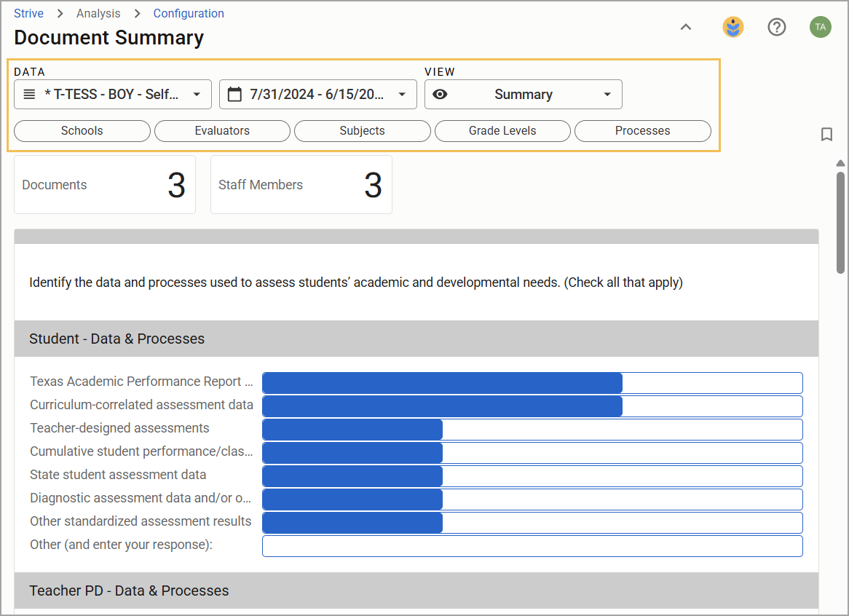
Task: Click the scrollbar up arrow
Action: 840,163
